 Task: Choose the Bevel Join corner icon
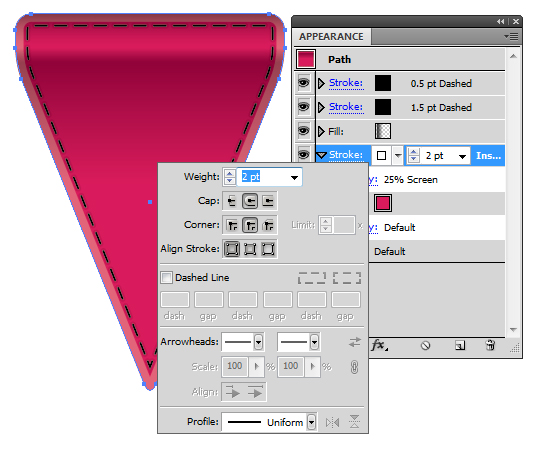268,225
